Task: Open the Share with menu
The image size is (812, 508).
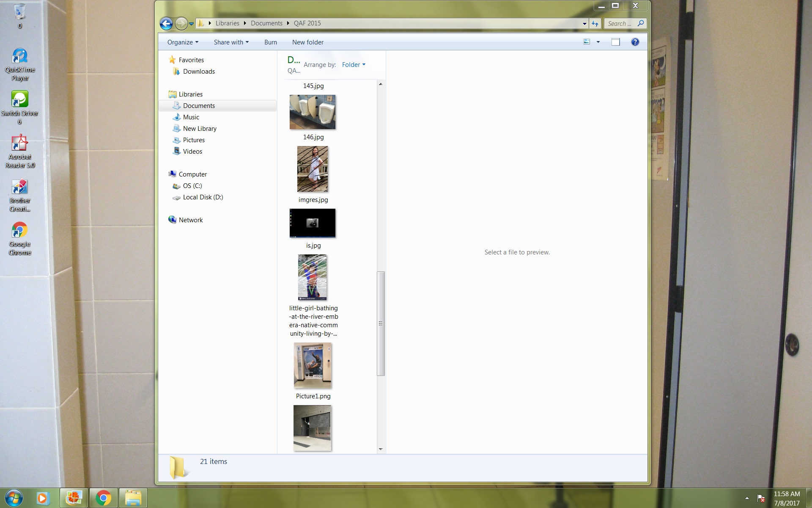Action: (x=231, y=42)
